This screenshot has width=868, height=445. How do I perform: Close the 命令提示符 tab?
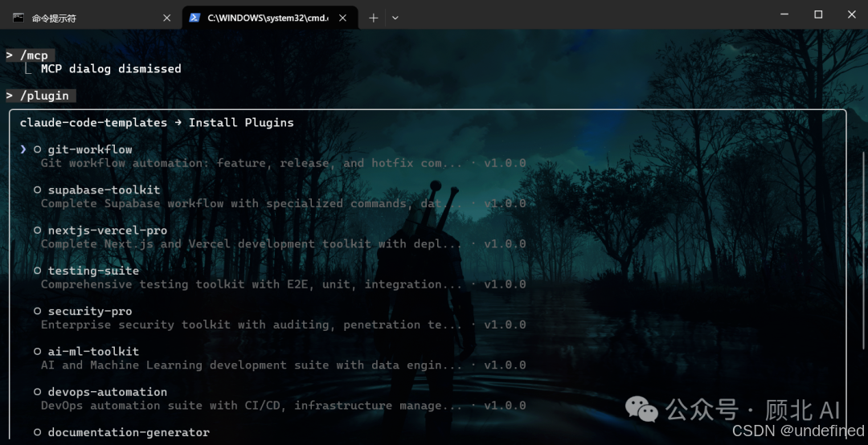[x=166, y=18]
